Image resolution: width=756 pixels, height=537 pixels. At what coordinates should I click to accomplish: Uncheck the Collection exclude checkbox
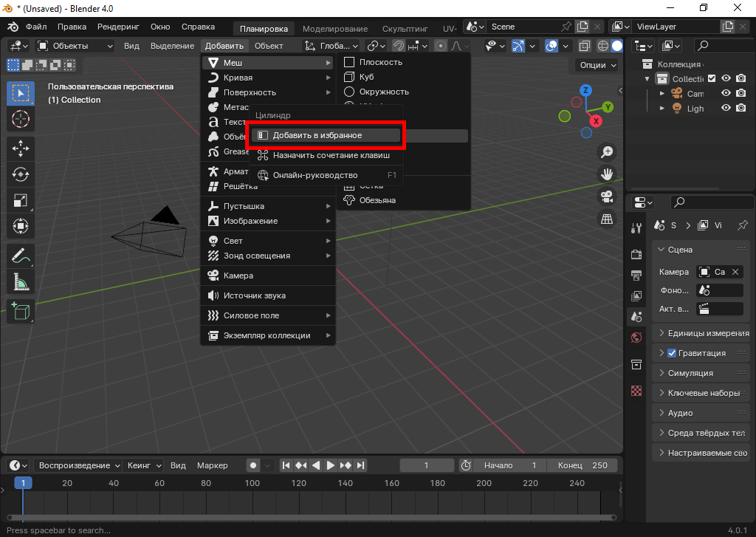point(712,79)
